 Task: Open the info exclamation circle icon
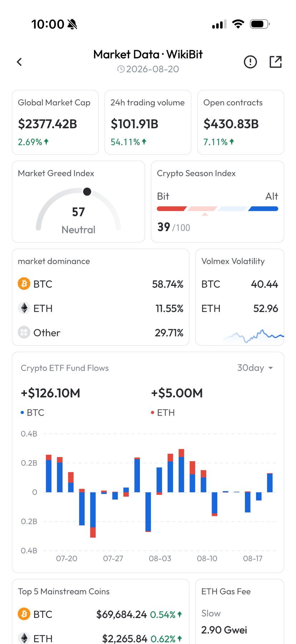tap(250, 62)
